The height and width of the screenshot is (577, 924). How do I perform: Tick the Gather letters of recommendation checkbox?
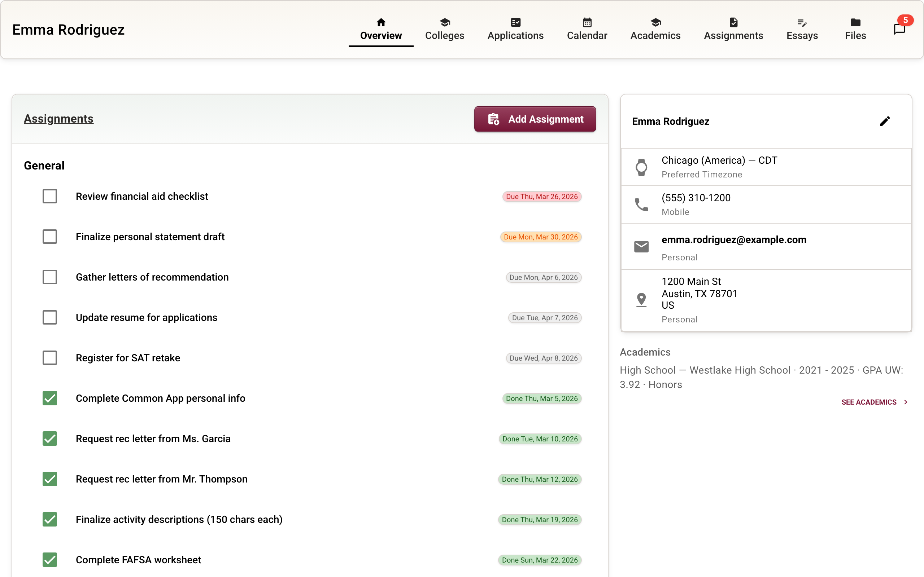50,277
